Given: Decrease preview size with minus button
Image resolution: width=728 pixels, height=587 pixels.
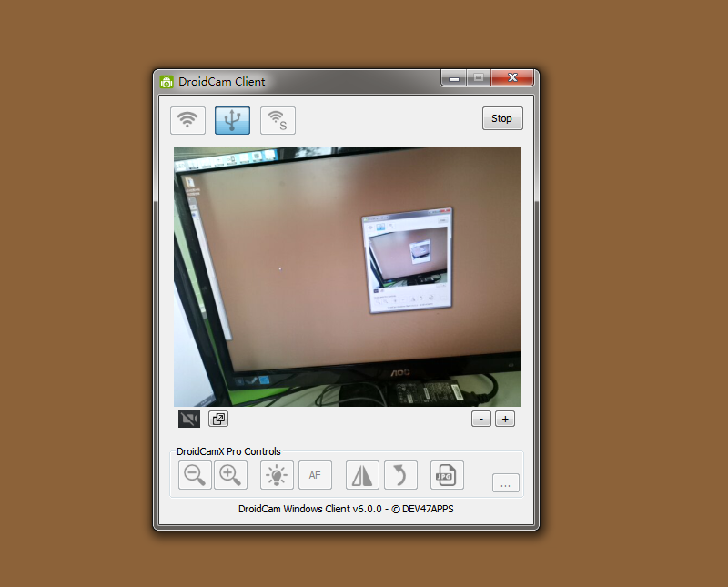Looking at the screenshot, I should 481,419.
